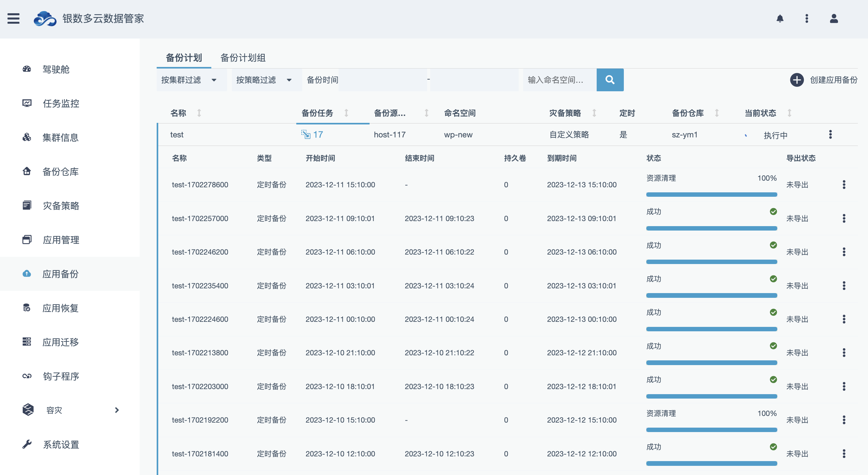Open the hamburger navigation menu
The image size is (868, 475).
pyautogui.click(x=14, y=19)
